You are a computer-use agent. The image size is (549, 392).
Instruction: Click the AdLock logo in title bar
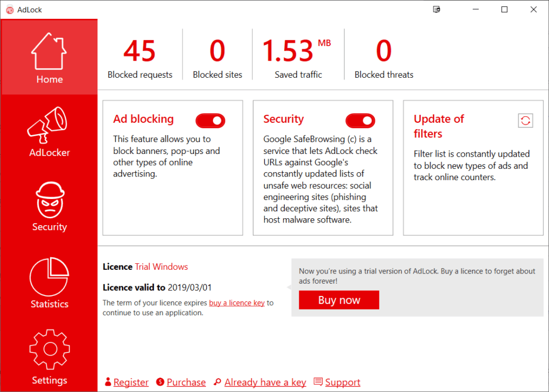[x=10, y=10]
